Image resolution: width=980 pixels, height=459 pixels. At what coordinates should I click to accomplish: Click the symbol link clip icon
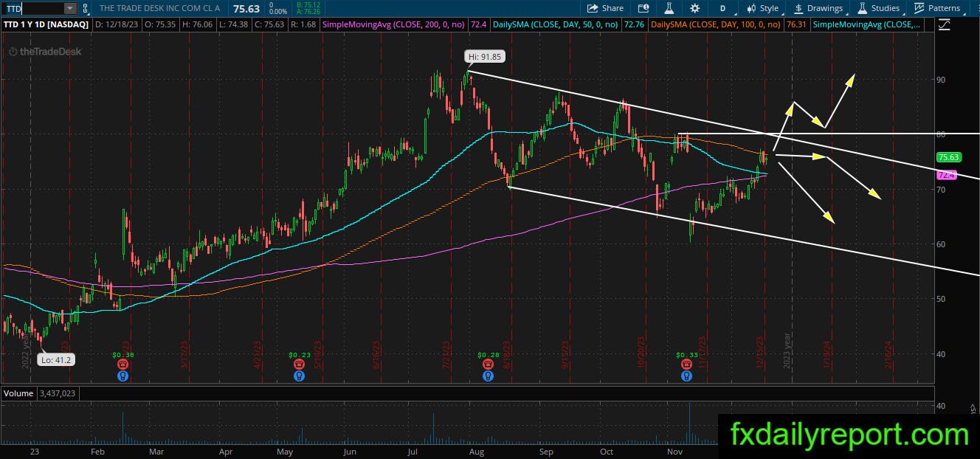pyautogui.click(x=86, y=8)
